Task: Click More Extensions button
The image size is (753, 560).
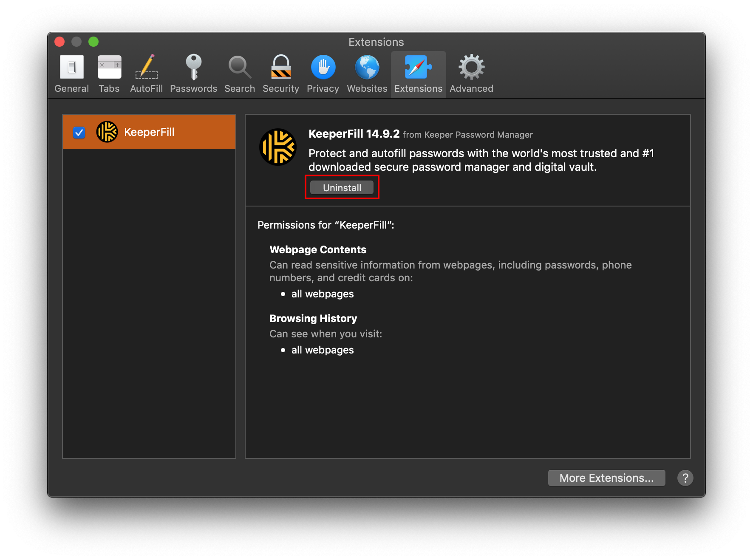Action: pos(606,478)
